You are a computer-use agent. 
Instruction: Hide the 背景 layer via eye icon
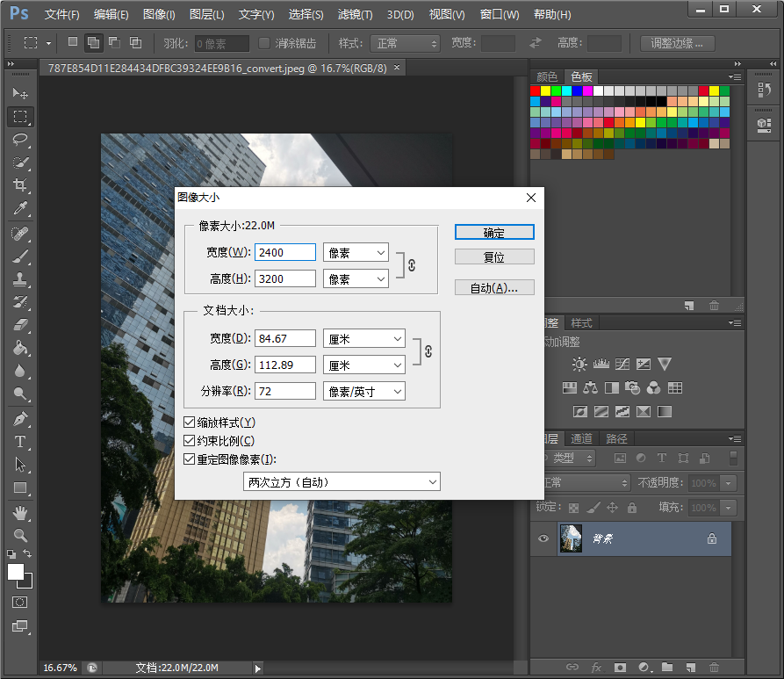(543, 538)
